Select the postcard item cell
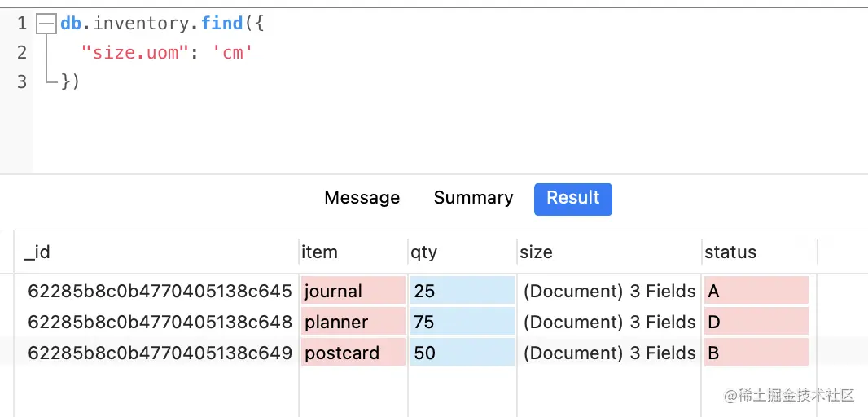 353,353
